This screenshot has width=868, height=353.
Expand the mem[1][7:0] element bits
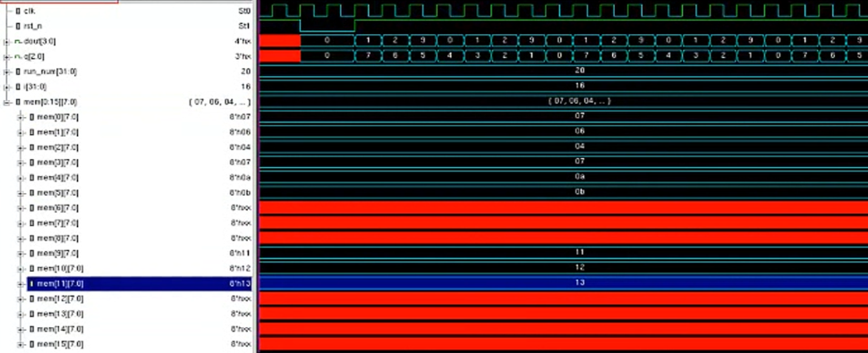(x=21, y=132)
